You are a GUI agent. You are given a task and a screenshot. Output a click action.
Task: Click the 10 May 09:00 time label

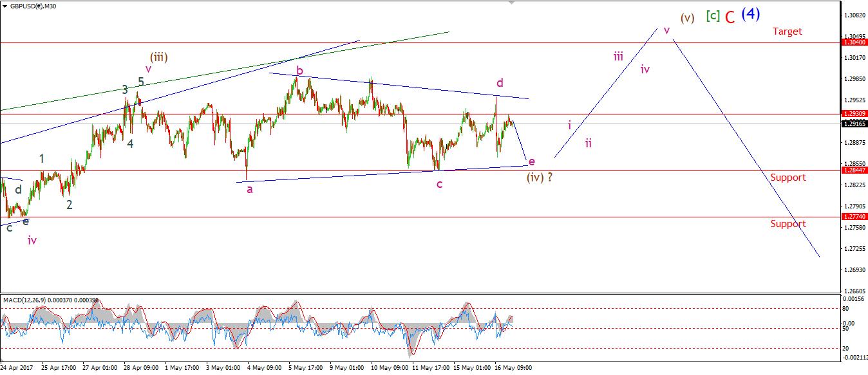[390, 369]
